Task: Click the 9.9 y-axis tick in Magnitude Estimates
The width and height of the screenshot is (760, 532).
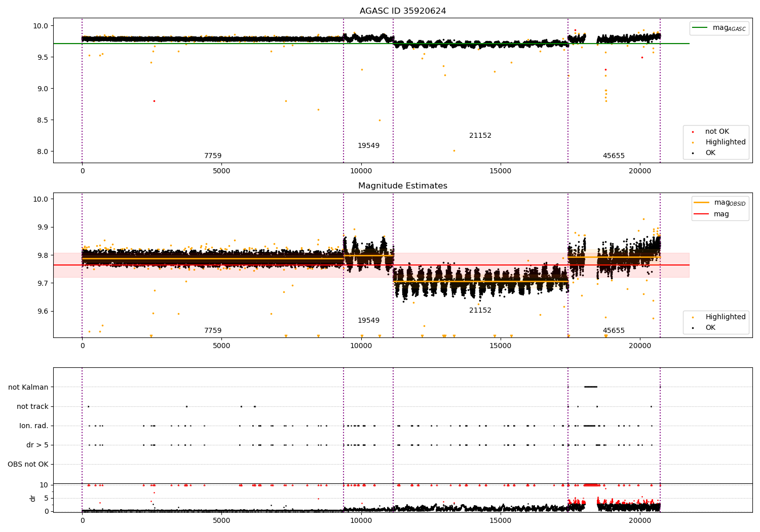Action: [x=43, y=227]
